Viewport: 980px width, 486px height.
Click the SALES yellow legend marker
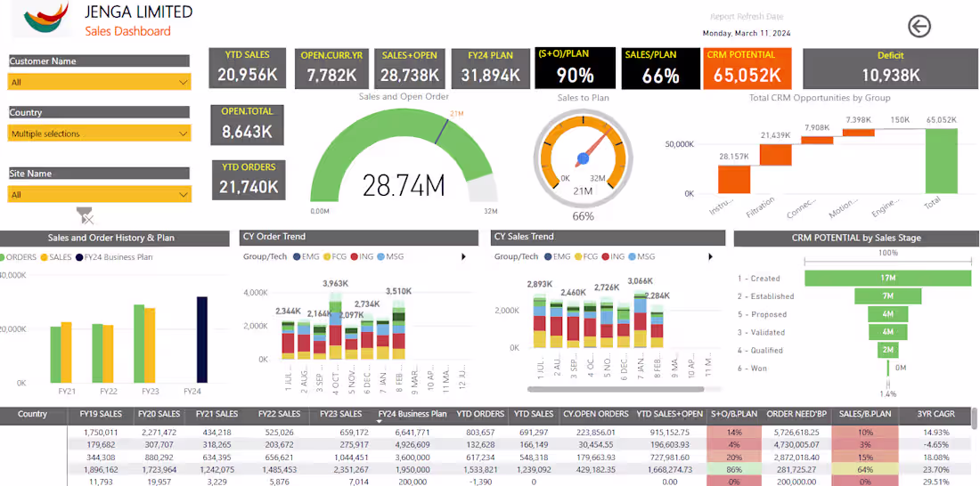tap(45, 256)
